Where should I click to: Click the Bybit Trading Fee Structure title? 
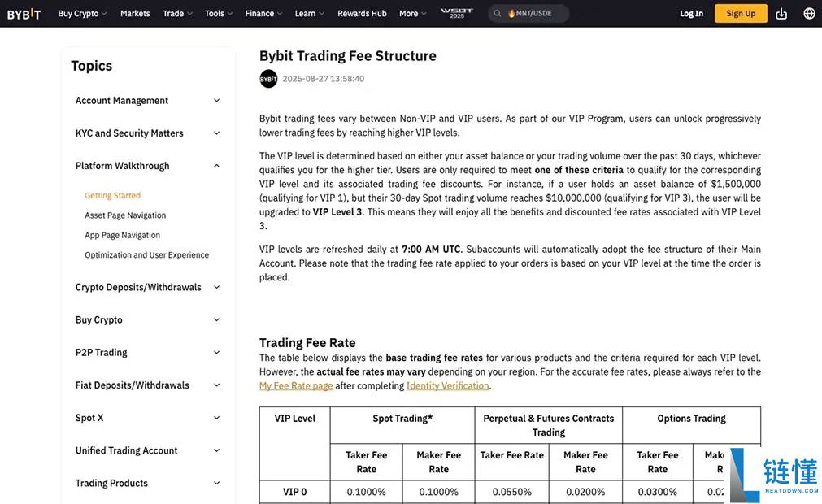[347, 56]
